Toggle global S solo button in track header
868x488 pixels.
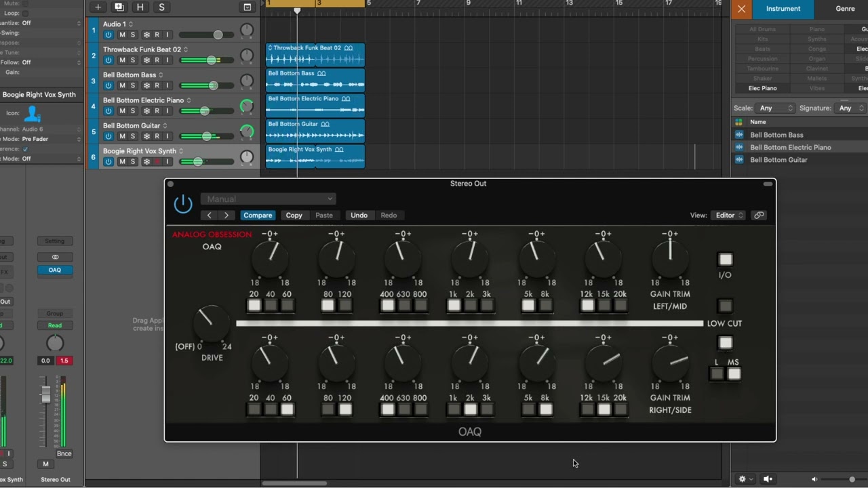[x=161, y=7]
